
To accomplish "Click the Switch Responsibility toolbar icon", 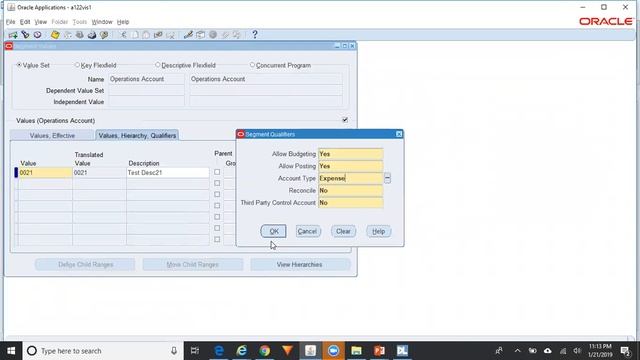I will [80, 35].
